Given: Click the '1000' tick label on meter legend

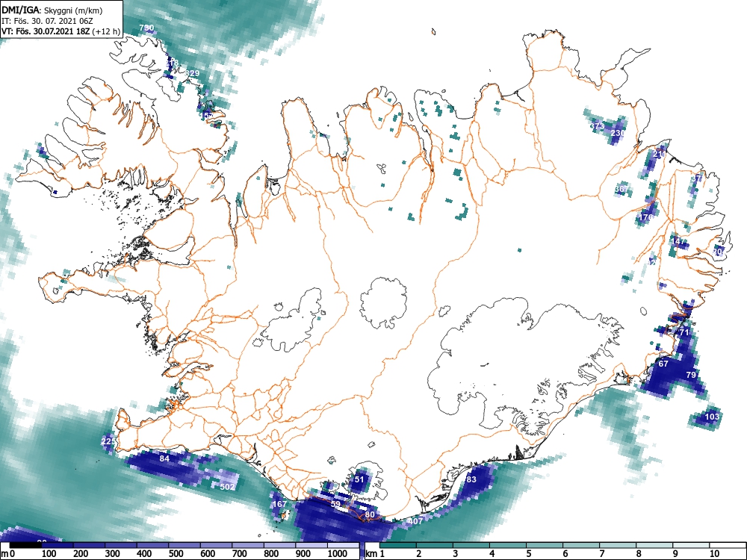Looking at the screenshot, I should click(338, 554).
